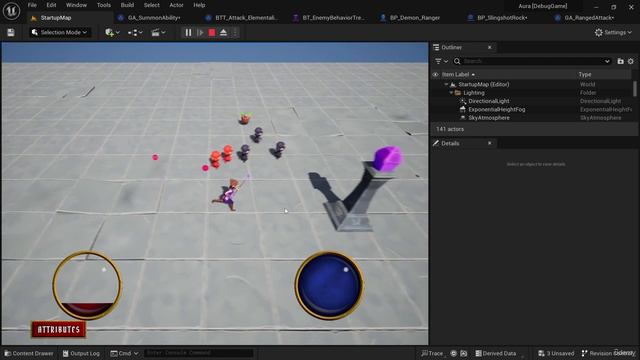Click the Outliner search field
The image size is (640, 360).
(x=533, y=61)
